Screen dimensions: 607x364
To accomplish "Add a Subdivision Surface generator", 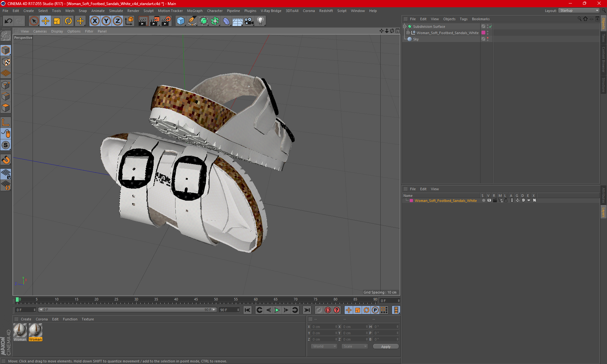I will point(204,21).
